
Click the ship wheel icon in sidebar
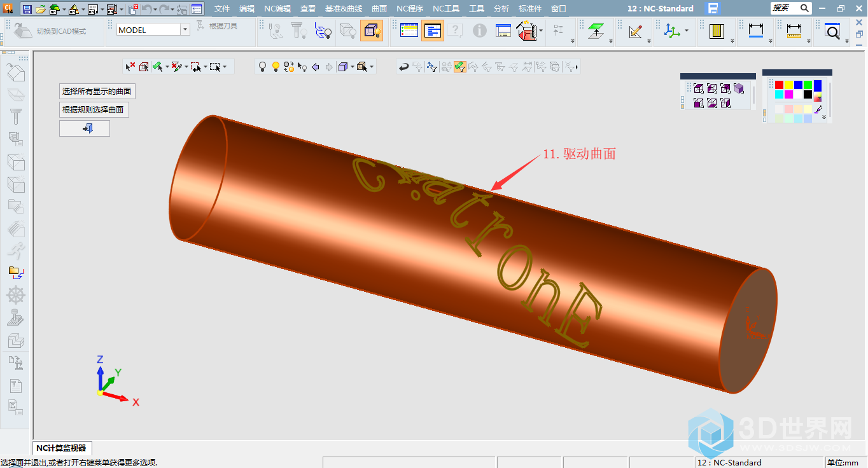coord(16,294)
